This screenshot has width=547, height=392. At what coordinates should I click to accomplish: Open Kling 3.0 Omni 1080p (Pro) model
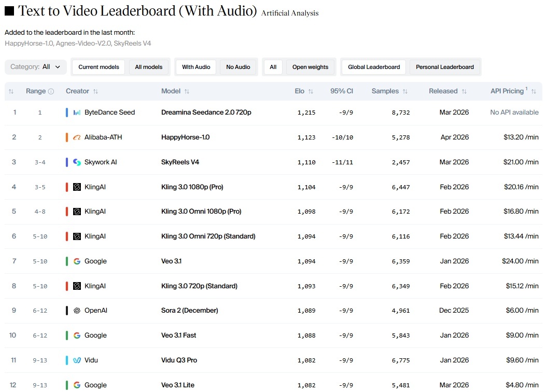click(x=201, y=212)
